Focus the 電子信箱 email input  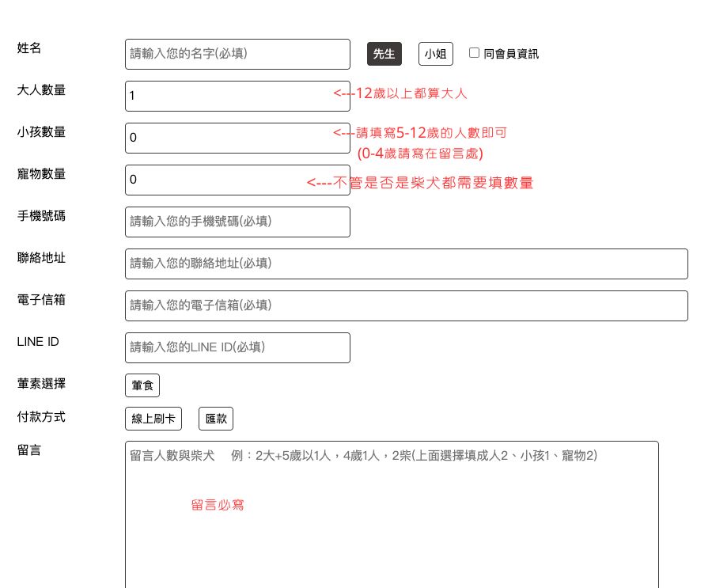(x=406, y=305)
